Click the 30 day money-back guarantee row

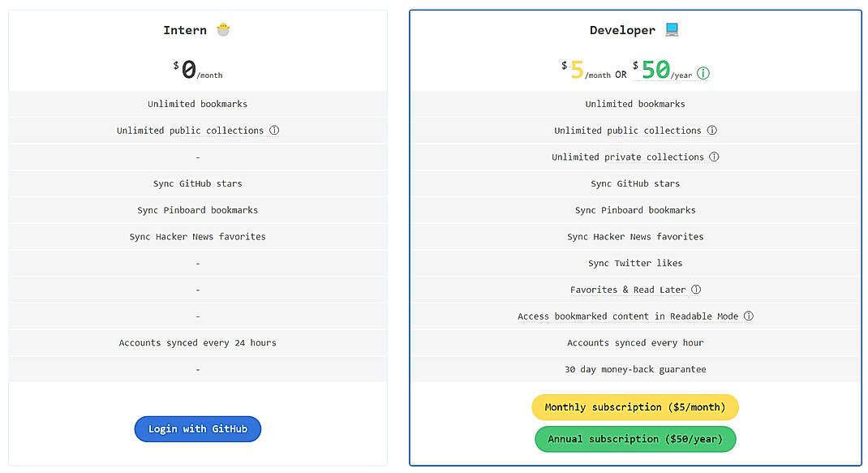click(635, 369)
